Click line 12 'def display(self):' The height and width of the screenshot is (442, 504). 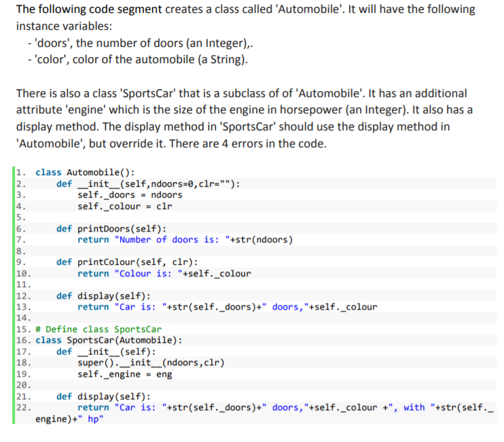click(x=103, y=296)
